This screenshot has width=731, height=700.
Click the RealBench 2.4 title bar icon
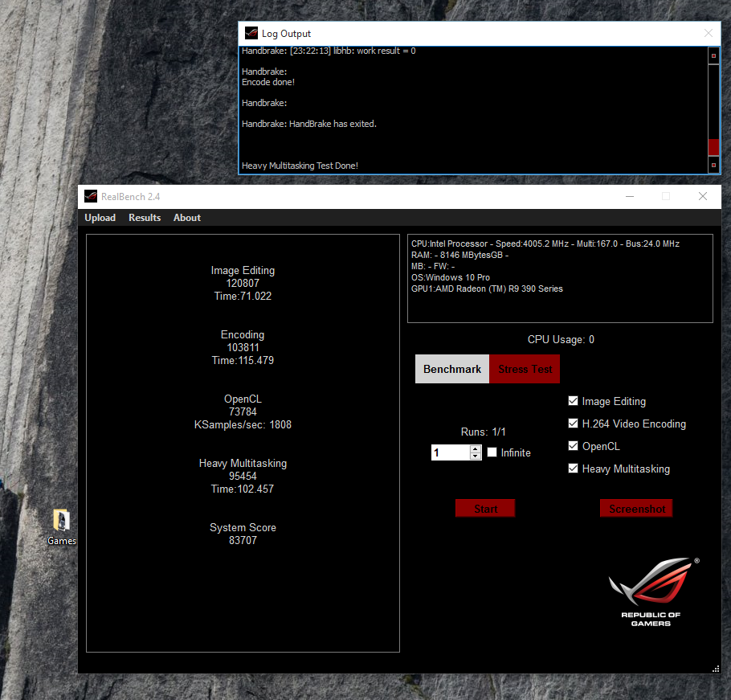(x=91, y=196)
